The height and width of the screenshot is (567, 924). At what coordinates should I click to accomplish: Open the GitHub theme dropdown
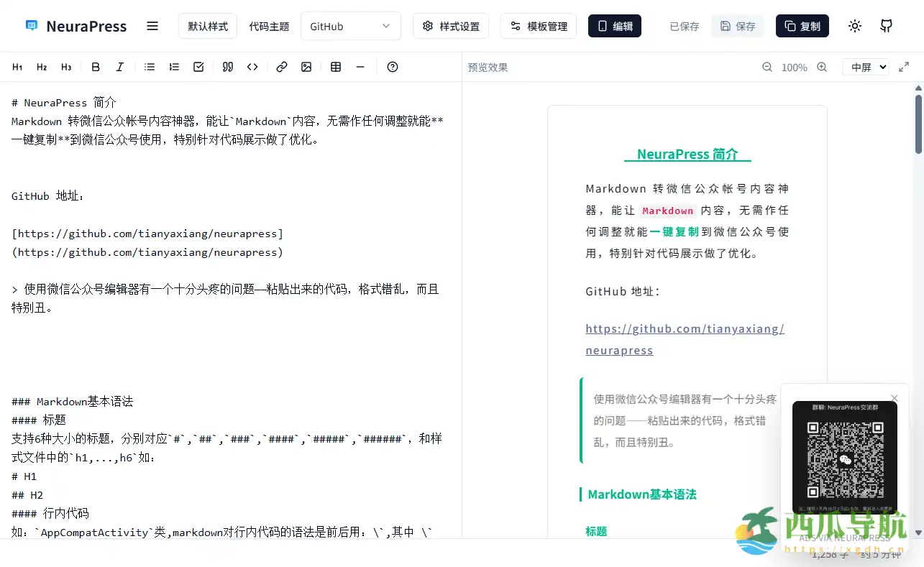(x=350, y=25)
